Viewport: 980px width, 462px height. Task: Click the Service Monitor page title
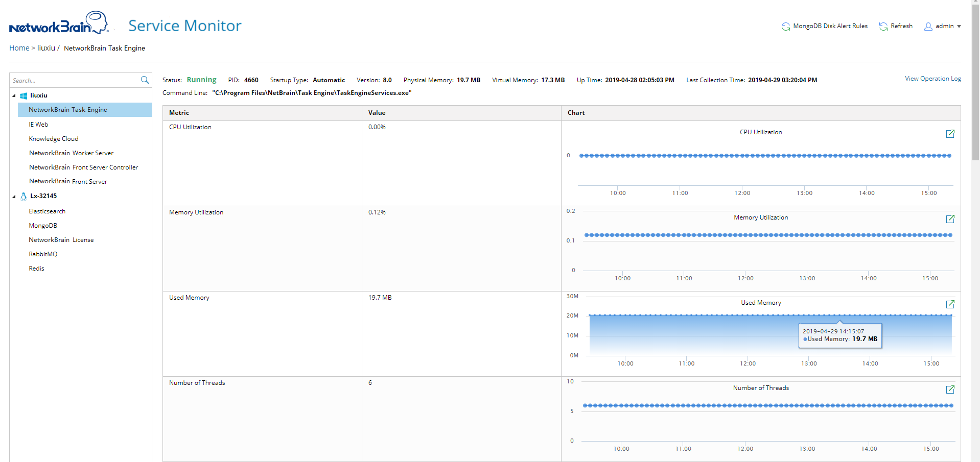tap(184, 26)
